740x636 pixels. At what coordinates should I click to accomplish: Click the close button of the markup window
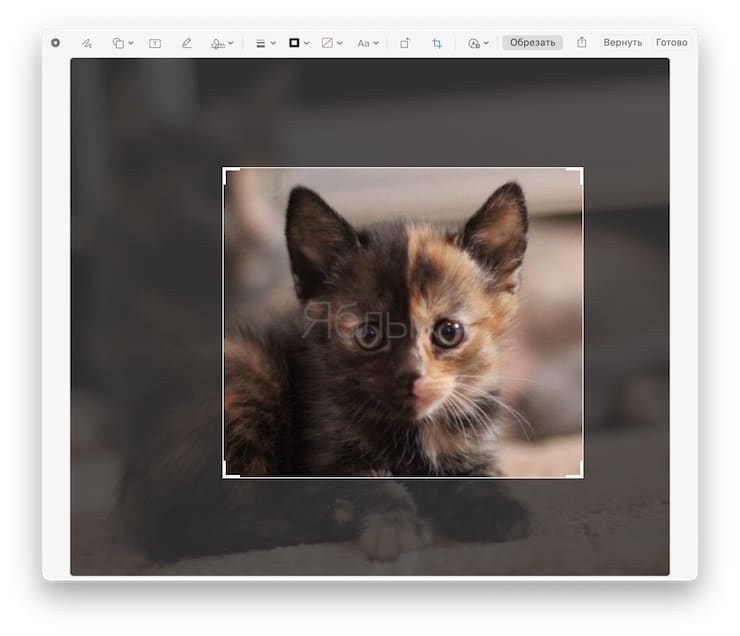tap(55, 43)
